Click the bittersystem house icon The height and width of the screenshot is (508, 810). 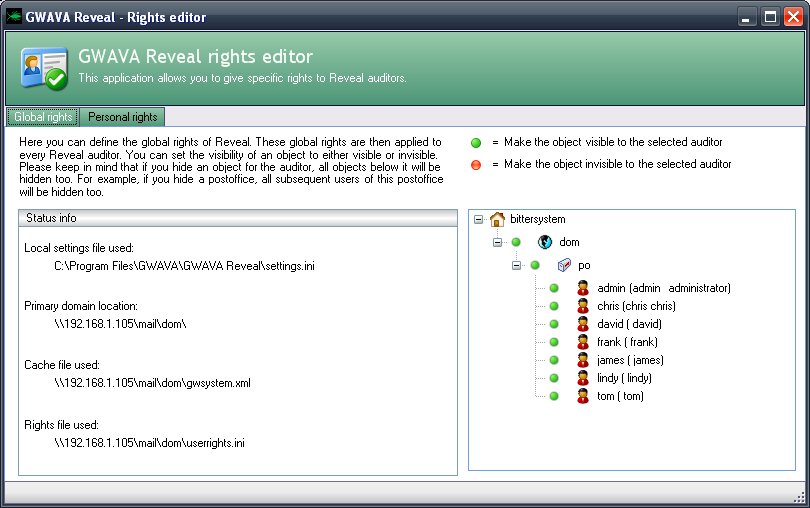497,219
